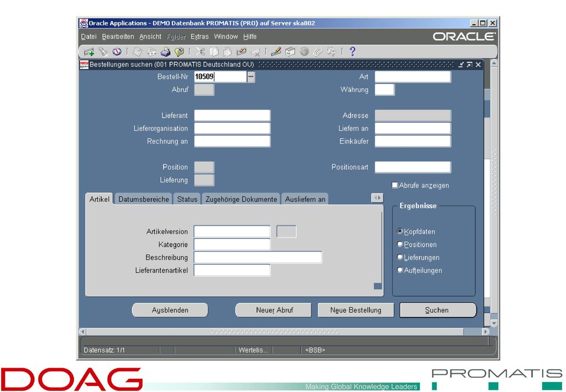This screenshot has width=566, height=392.
Task: Click the Positionsart input field
Action: [412, 167]
